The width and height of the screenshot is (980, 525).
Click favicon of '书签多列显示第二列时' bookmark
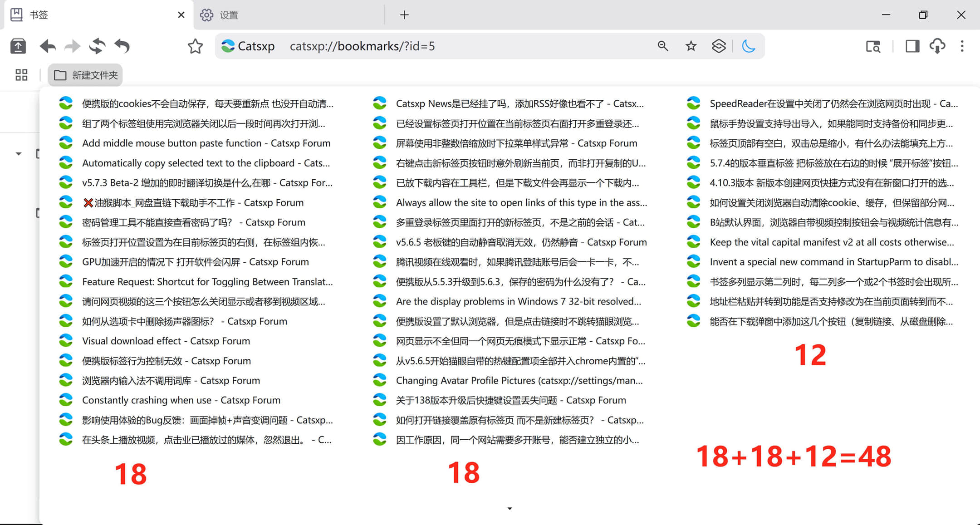(694, 281)
